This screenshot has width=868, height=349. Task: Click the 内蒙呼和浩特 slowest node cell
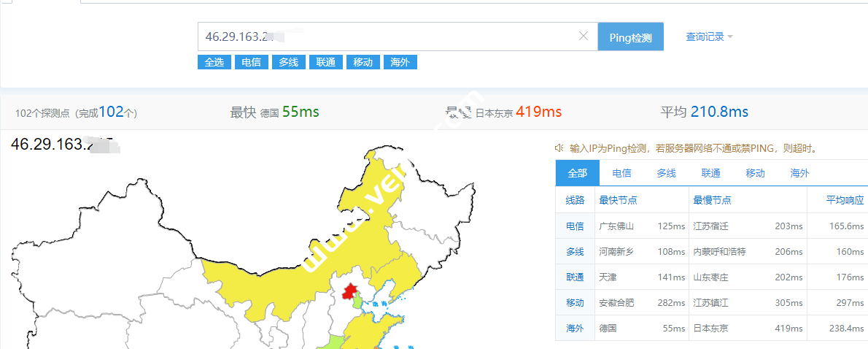click(719, 251)
